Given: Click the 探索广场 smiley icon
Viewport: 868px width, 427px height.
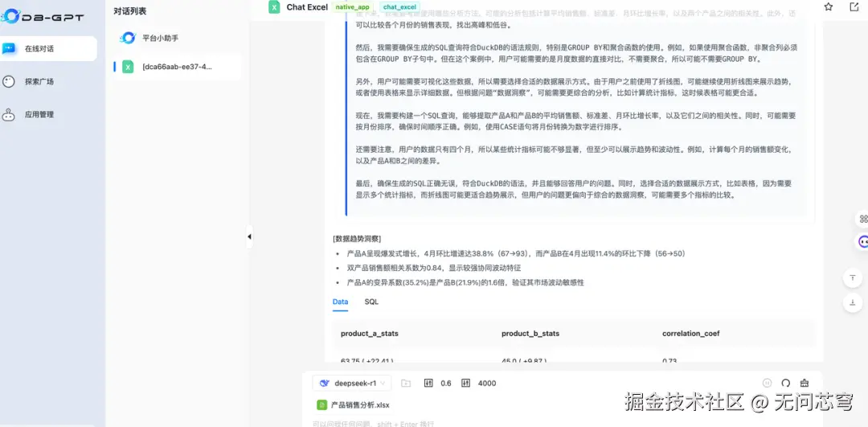Looking at the screenshot, I should click(8, 81).
